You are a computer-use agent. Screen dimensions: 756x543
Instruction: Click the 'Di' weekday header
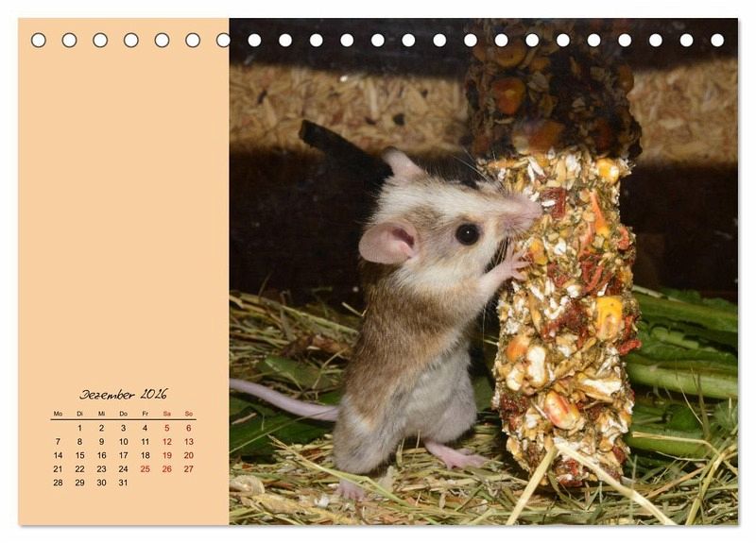[79, 414]
